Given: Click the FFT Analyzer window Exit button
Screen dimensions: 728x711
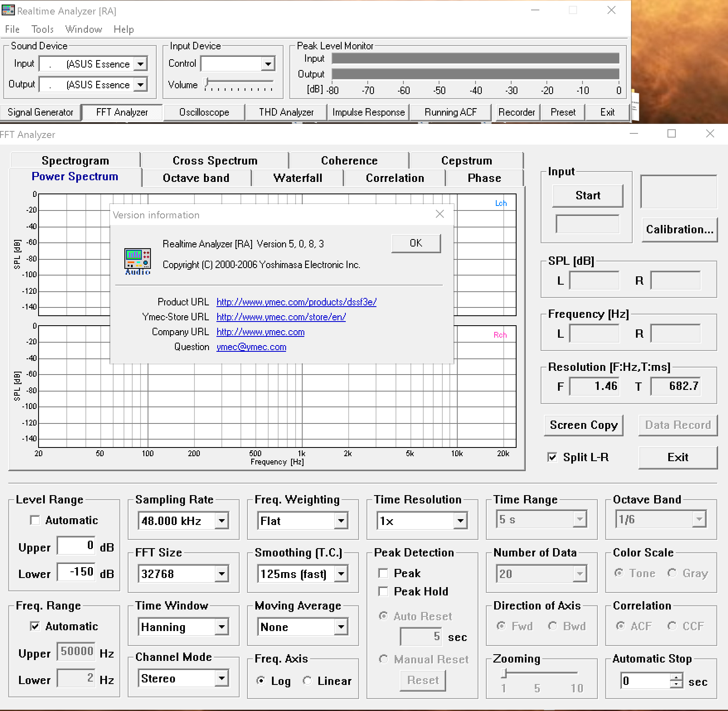Looking at the screenshot, I should click(678, 457).
